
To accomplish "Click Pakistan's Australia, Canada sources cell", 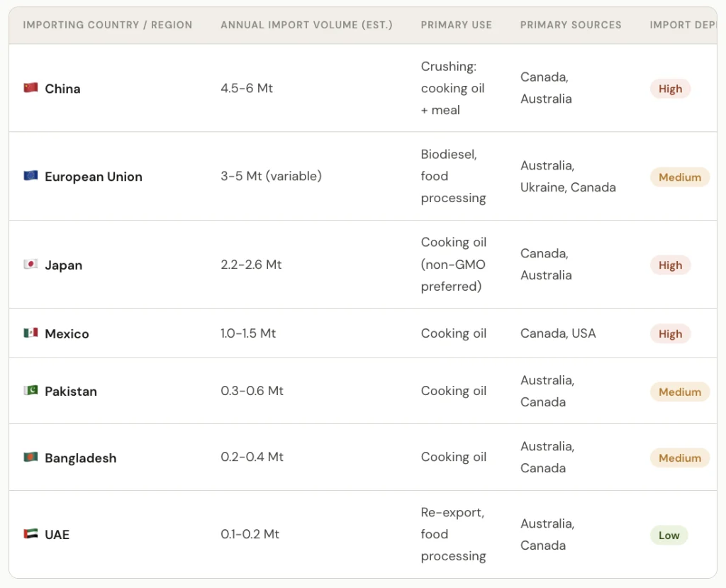I will (547, 391).
